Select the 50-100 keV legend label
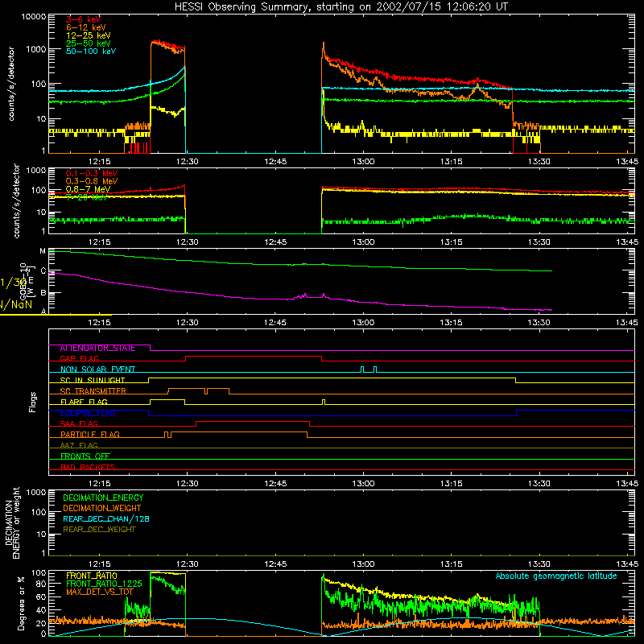The image size is (644, 644). (91, 52)
